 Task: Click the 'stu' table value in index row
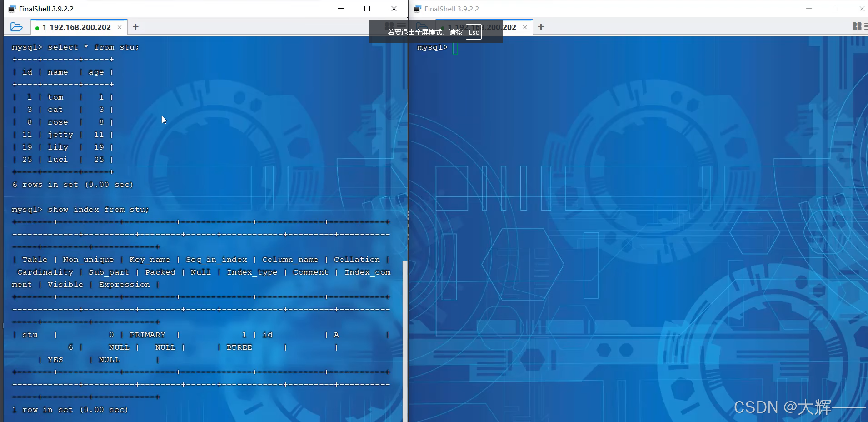(30, 335)
